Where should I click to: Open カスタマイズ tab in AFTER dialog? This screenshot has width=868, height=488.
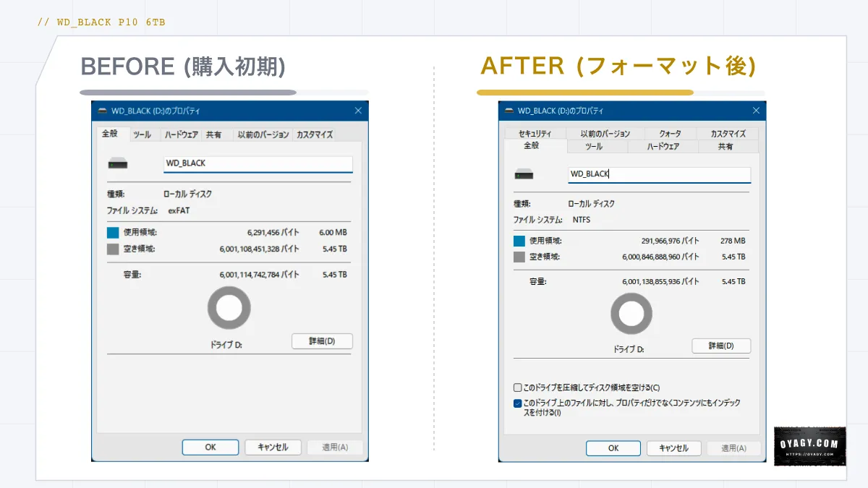(x=728, y=134)
